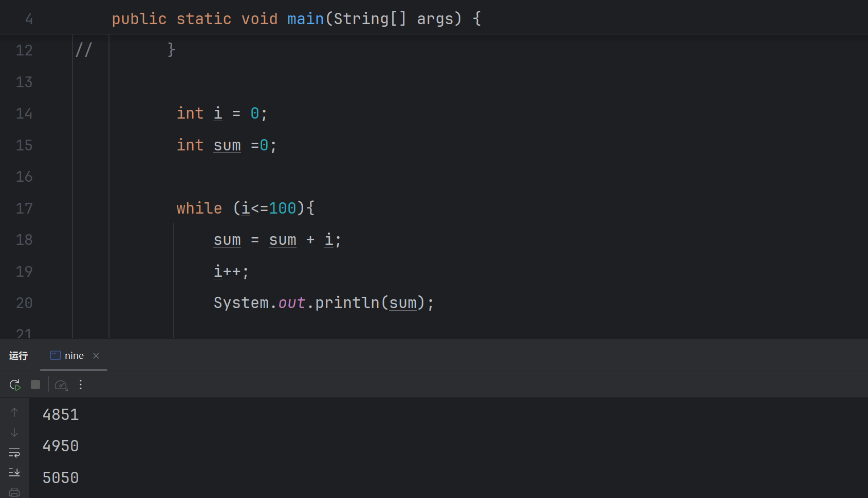Viewport: 868px width, 498px height.
Task: Click the 'out' field reference
Action: point(292,303)
